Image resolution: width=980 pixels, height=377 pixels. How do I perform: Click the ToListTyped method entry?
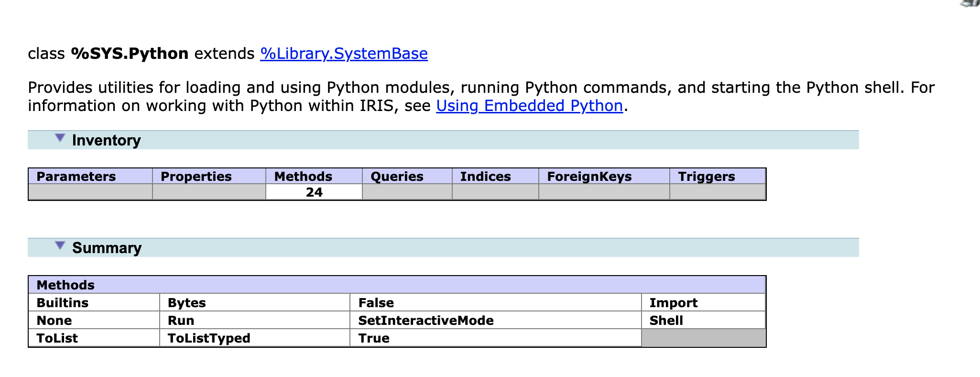point(208,338)
